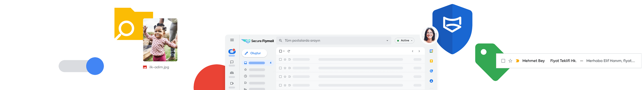Viewport: 644px width, 90px height.
Task: Open the Calendar side panel icon
Action: 431,51
